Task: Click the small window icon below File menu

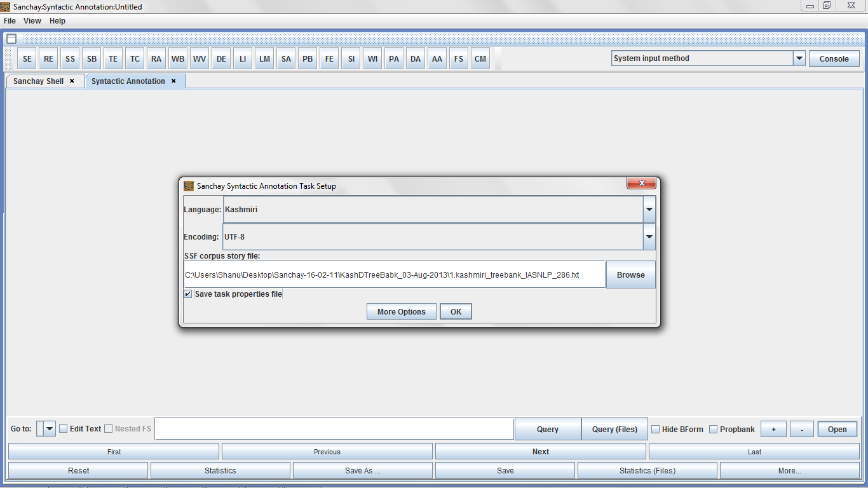Action: pyautogui.click(x=11, y=39)
